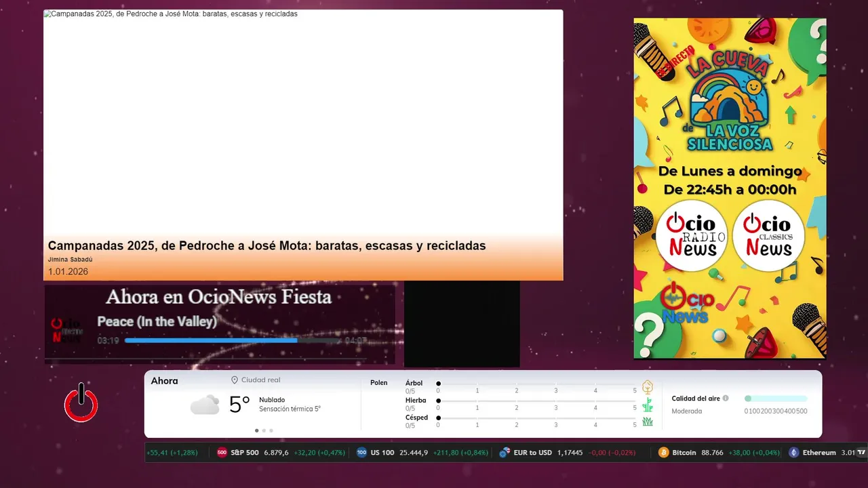Screen dimensions: 868x488
Task: Open the air quality info icon
Action: click(726, 399)
